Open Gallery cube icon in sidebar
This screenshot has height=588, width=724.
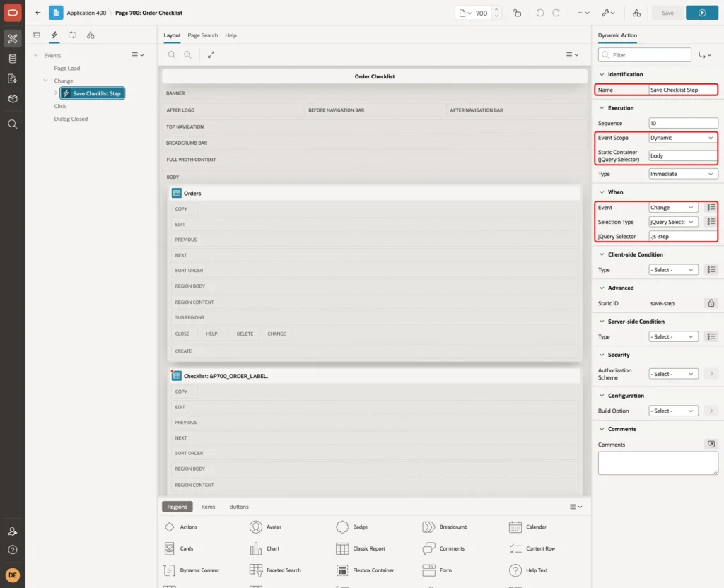coord(13,99)
